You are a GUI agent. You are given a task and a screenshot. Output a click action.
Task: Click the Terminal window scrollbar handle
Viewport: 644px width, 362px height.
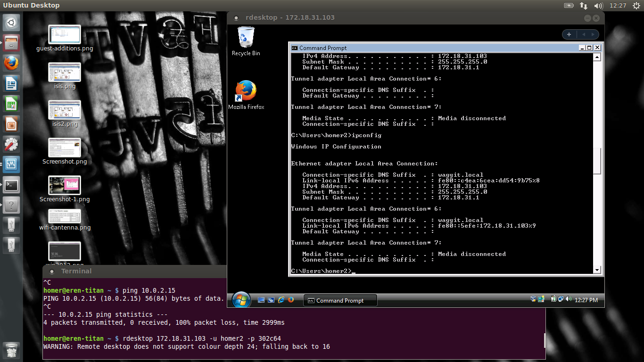click(x=544, y=340)
